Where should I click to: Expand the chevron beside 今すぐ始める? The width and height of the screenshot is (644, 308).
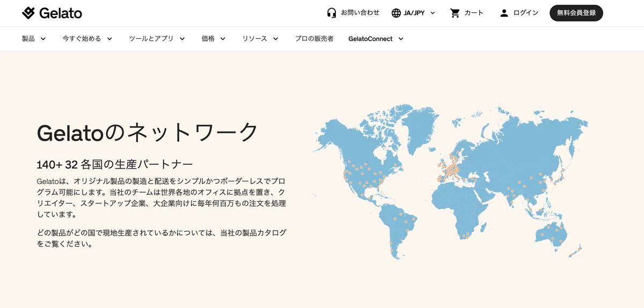point(109,39)
